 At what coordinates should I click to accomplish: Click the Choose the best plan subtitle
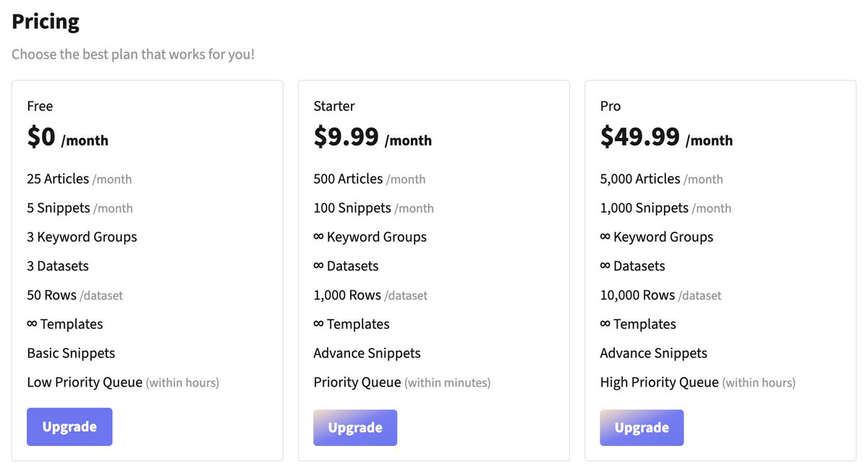point(133,54)
